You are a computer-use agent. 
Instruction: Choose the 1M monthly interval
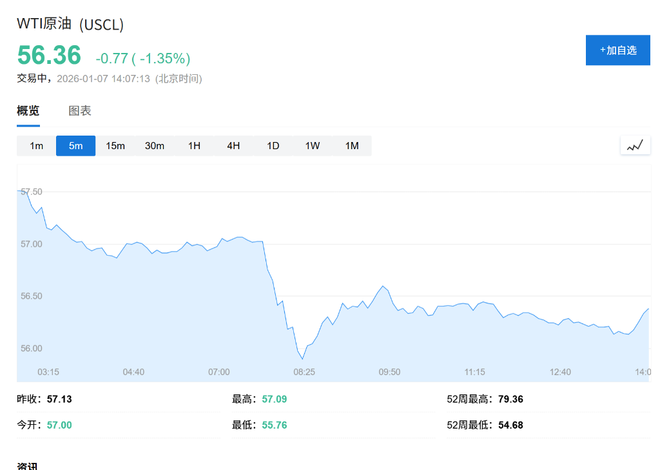point(352,146)
